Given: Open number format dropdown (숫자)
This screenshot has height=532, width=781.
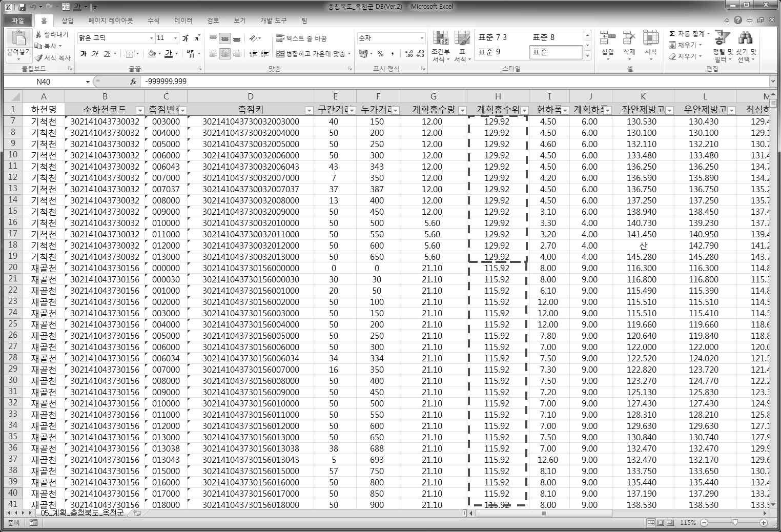Looking at the screenshot, I should coord(422,38).
